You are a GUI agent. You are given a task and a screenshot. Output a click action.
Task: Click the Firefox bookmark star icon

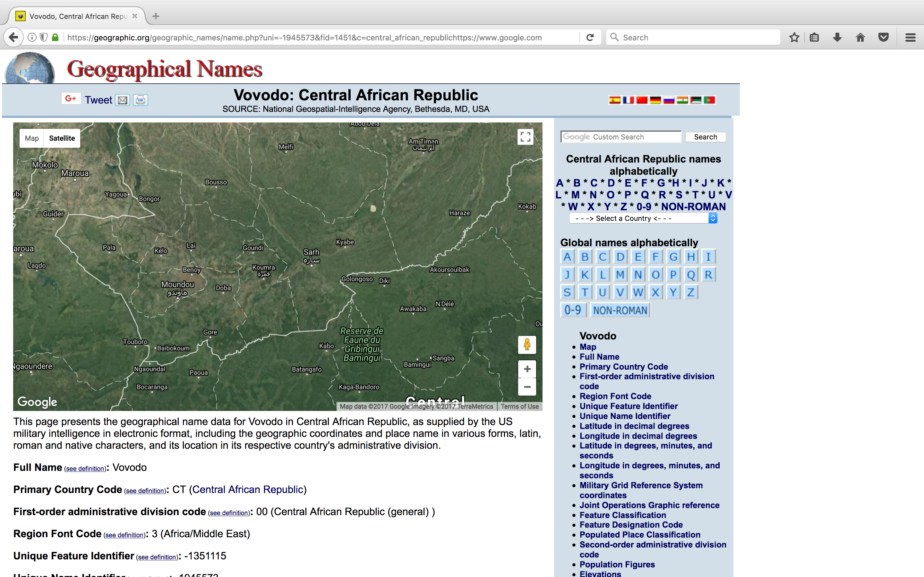click(x=794, y=38)
